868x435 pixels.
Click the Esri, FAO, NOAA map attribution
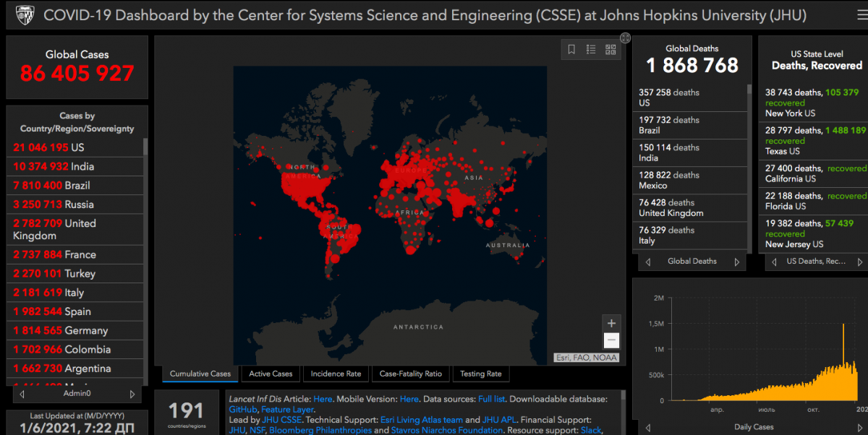[x=587, y=357]
